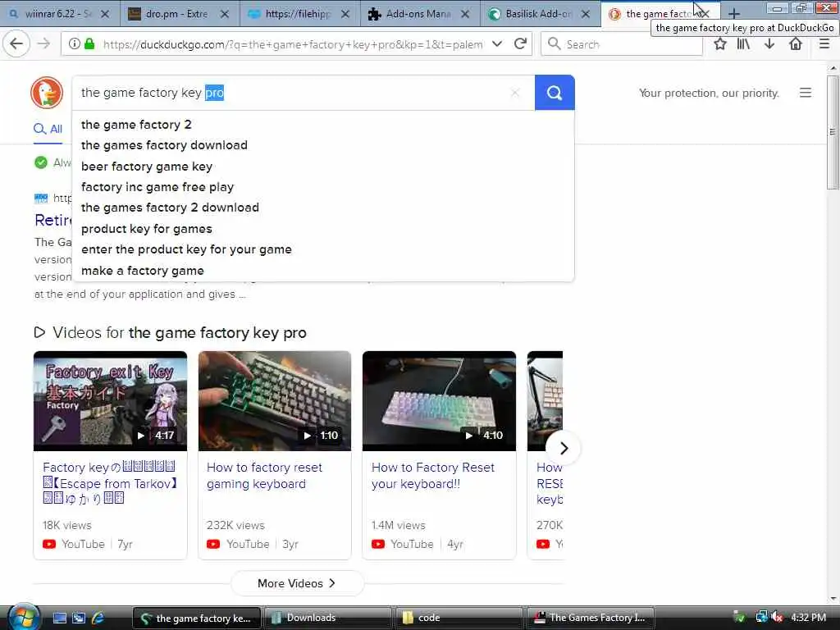Switch to the https://filehipp tab
Viewport: 840px width, 630px height.
(300, 14)
